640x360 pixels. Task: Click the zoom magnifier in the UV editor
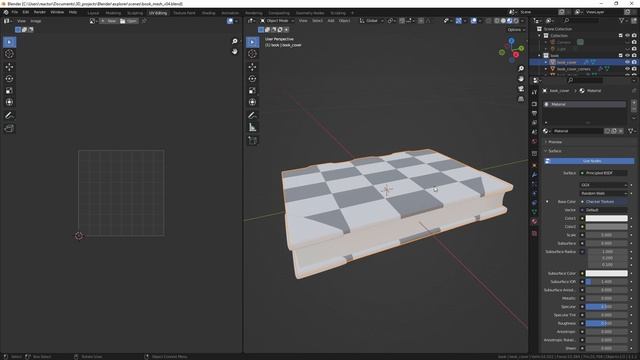[x=234, y=41]
